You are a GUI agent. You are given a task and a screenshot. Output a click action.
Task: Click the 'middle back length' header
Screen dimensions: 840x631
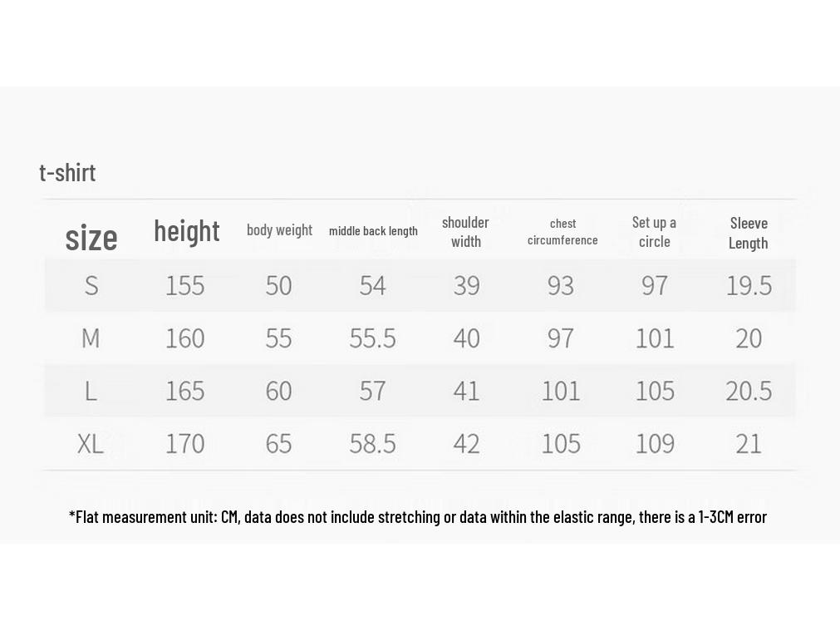(373, 231)
